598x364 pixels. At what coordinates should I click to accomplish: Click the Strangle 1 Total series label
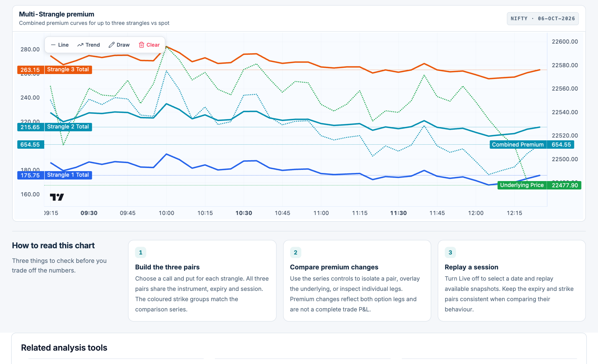point(68,175)
